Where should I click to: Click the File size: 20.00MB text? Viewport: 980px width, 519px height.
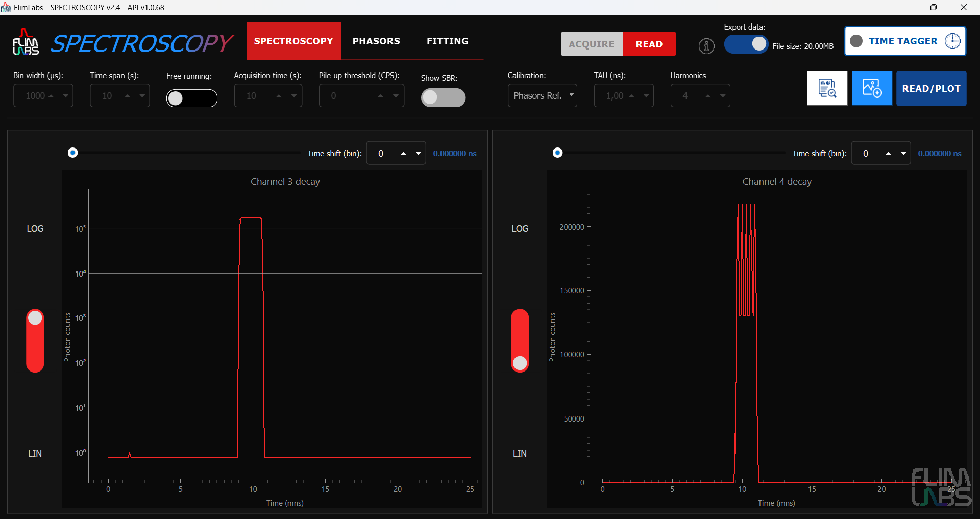click(x=803, y=46)
